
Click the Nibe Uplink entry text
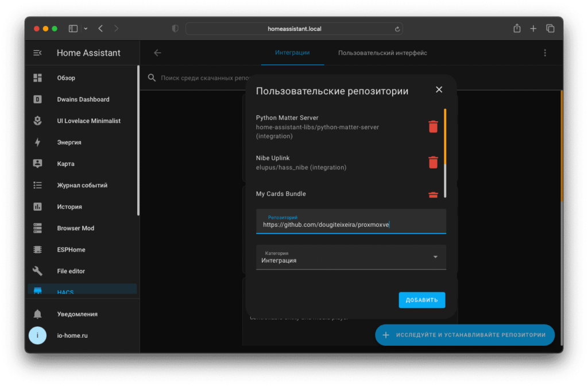(x=273, y=158)
